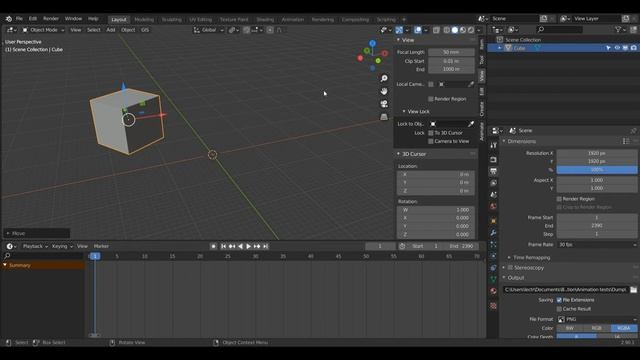The image size is (640, 360).
Task: Open the World properties tab icon
Action: click(x=493, y=207)
